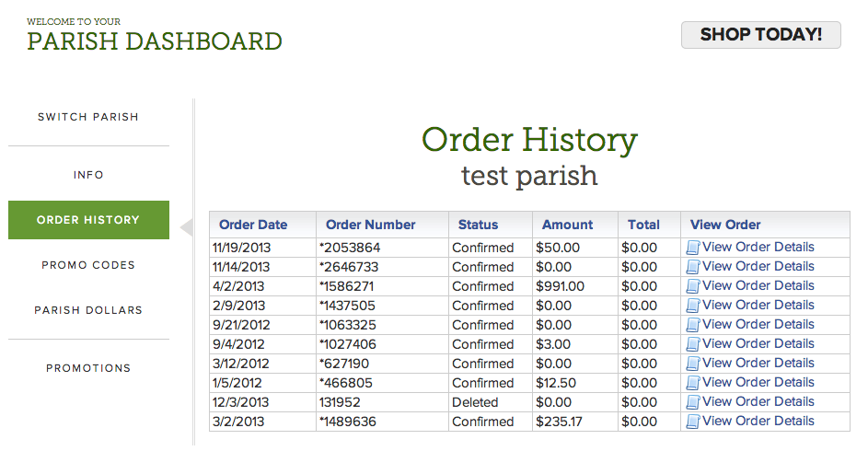Click the document icon for order *1489636
Viewport: 868px width, 451px height.
click(x=693, y=422)
